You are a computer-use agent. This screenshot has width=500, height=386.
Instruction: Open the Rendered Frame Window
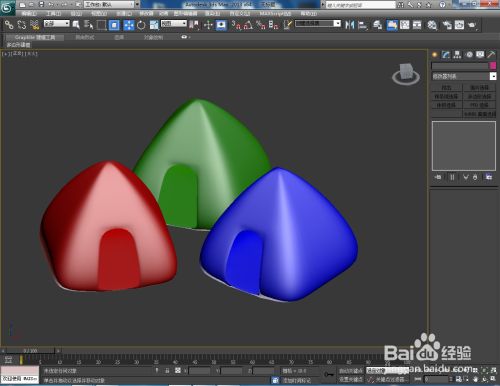(459, 25)
